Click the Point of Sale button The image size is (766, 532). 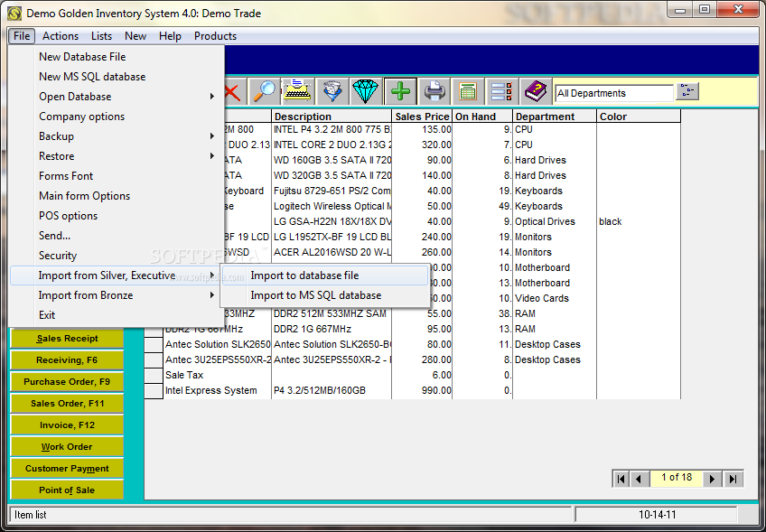pyautogui.click(x=67, y=490)
